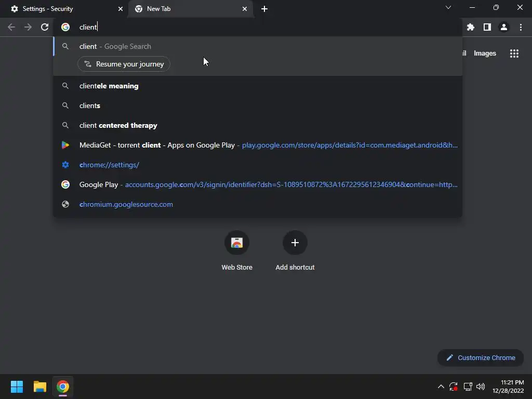Click the sync status tray icon
532x399 pixels.
[x=453, y=387]
